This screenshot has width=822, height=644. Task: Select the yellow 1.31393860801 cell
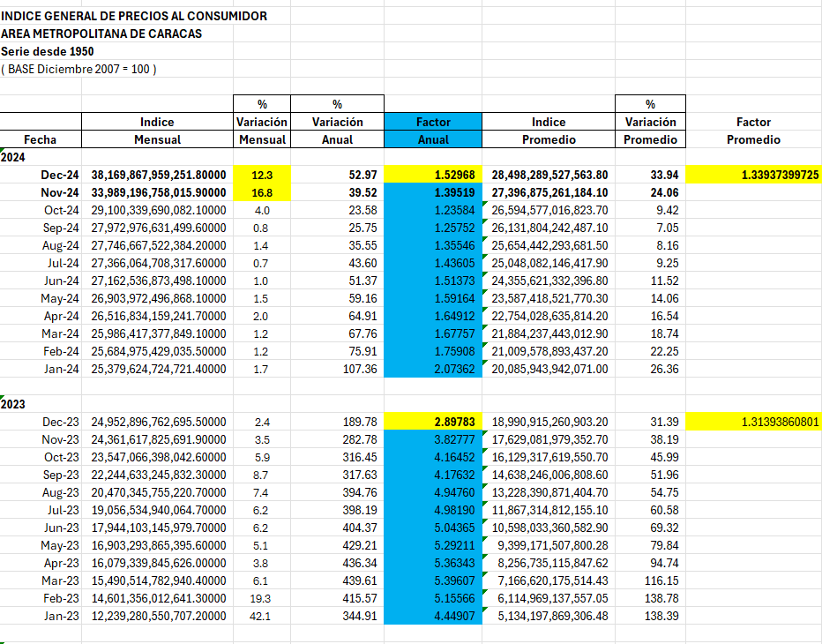(753, 422)
